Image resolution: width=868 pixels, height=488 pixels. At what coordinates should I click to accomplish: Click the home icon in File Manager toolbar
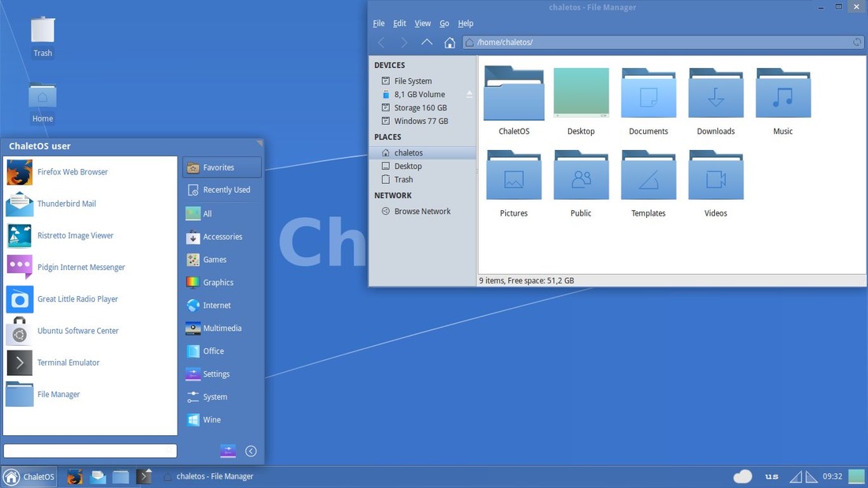450,42
